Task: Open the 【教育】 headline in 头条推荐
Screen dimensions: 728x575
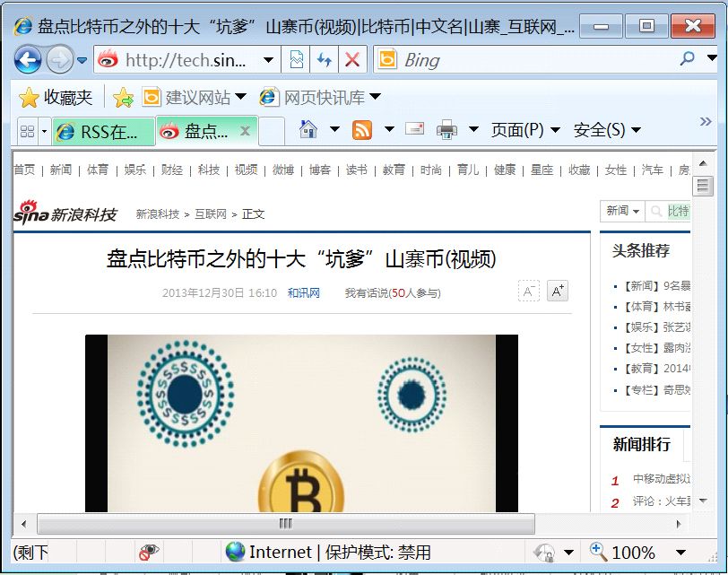Action: pyautogui.click(x=655, y=369)
